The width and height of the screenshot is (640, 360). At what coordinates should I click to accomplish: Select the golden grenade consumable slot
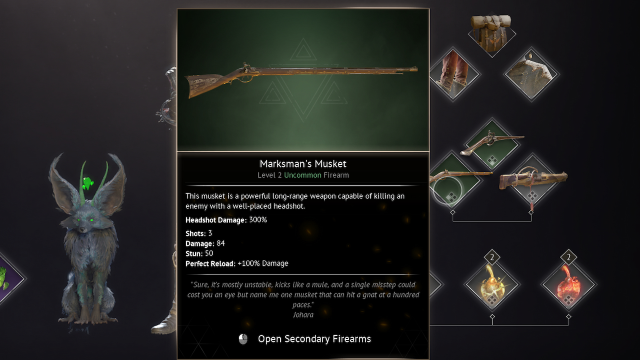pyautogui.click(x=492, y=284)
